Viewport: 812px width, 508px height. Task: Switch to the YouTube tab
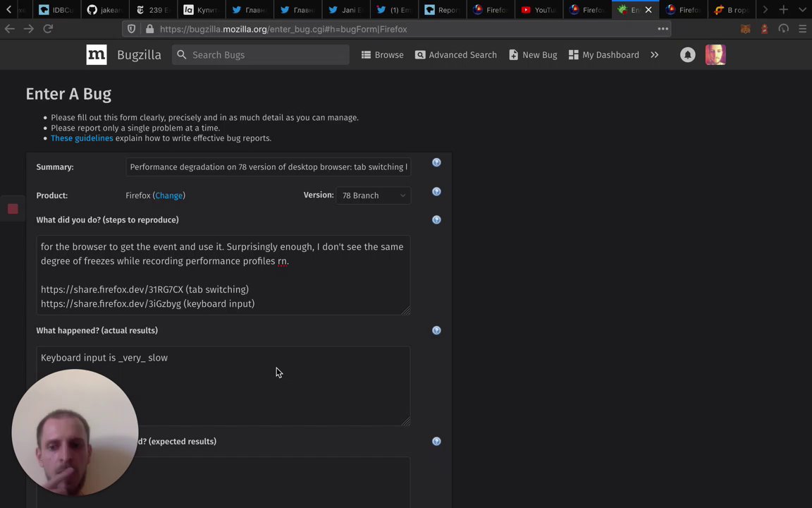point(538,10)
